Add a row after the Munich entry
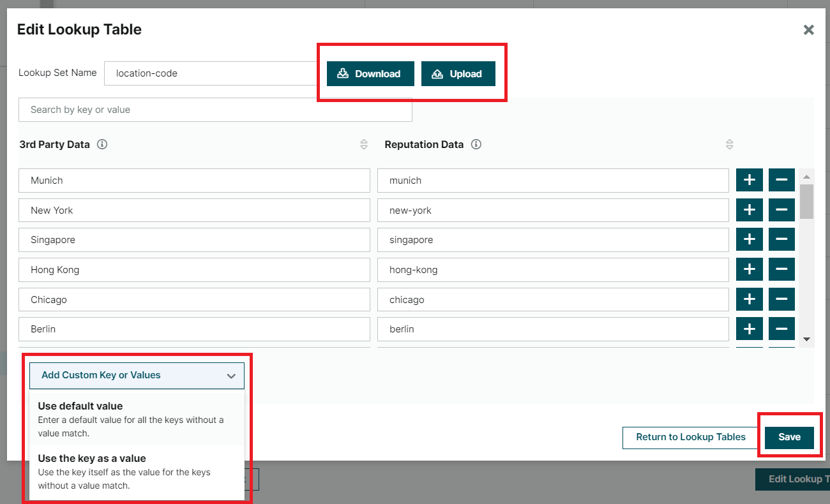830x504 pixels. (x=750, y=180)
